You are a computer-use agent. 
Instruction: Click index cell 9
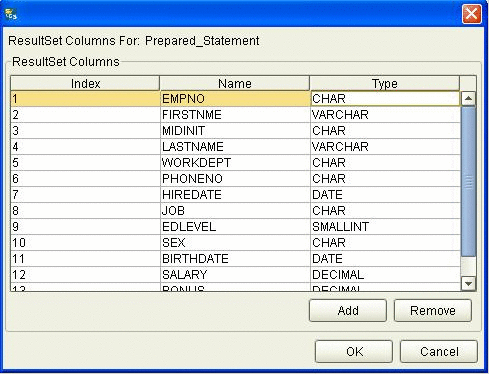coord(85,227)
